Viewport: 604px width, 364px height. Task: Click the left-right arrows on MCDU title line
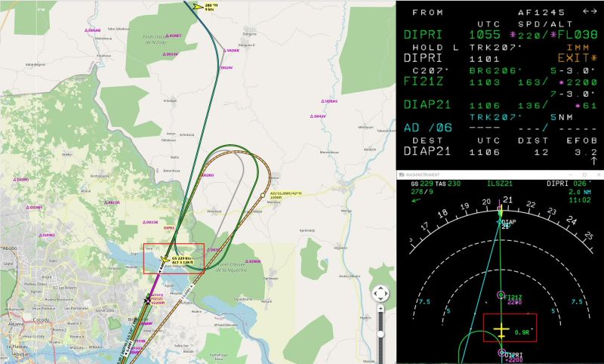[590, 11]
